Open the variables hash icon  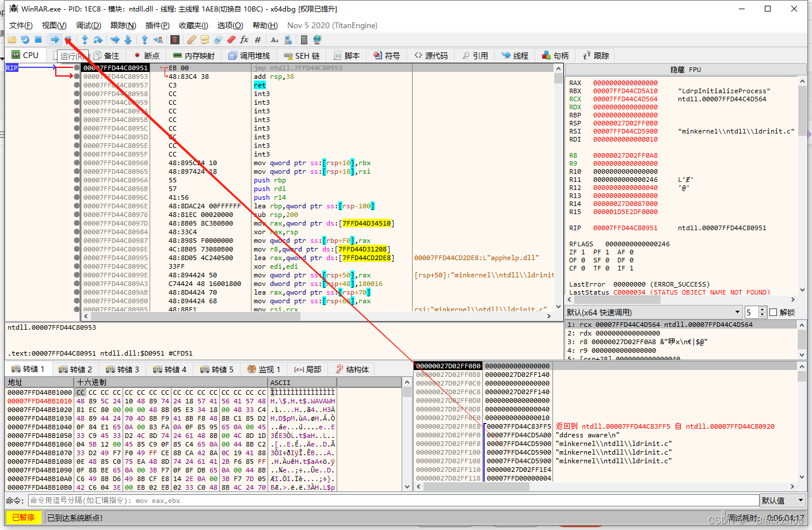point(258,40)
